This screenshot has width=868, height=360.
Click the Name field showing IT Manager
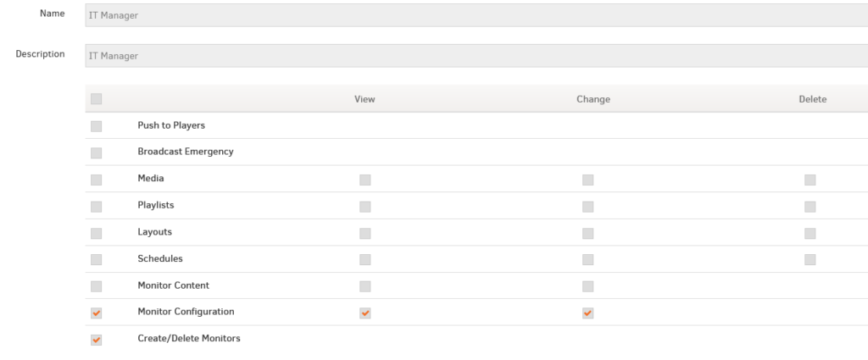point(476,15)
